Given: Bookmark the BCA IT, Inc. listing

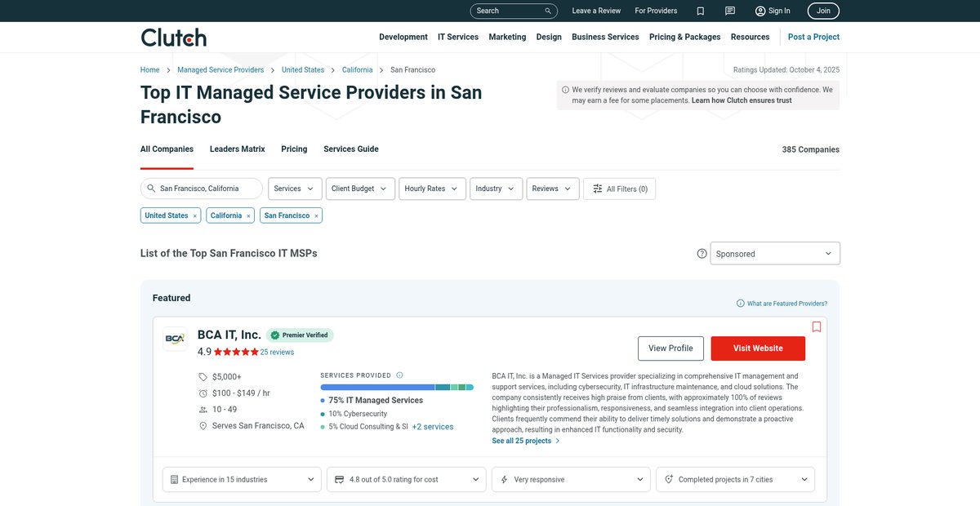Looking at the screenshot, I should (817, 326).
